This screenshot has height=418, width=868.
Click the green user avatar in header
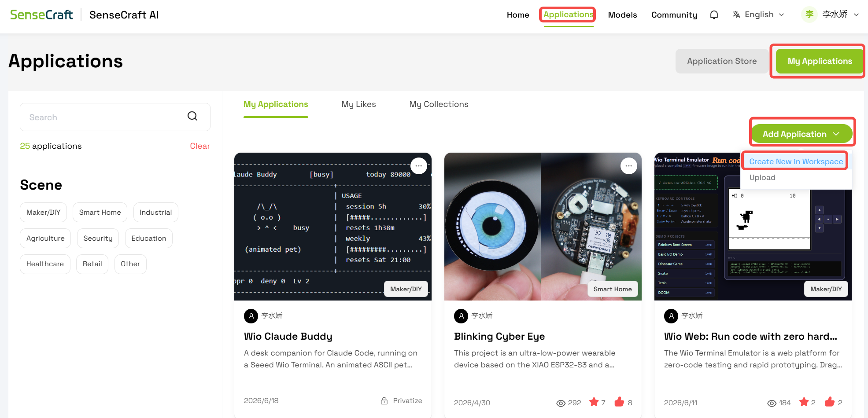click(809, 15)
